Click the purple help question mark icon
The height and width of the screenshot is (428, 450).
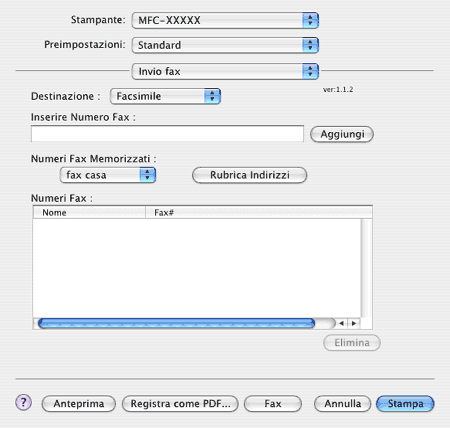point(23,403)
